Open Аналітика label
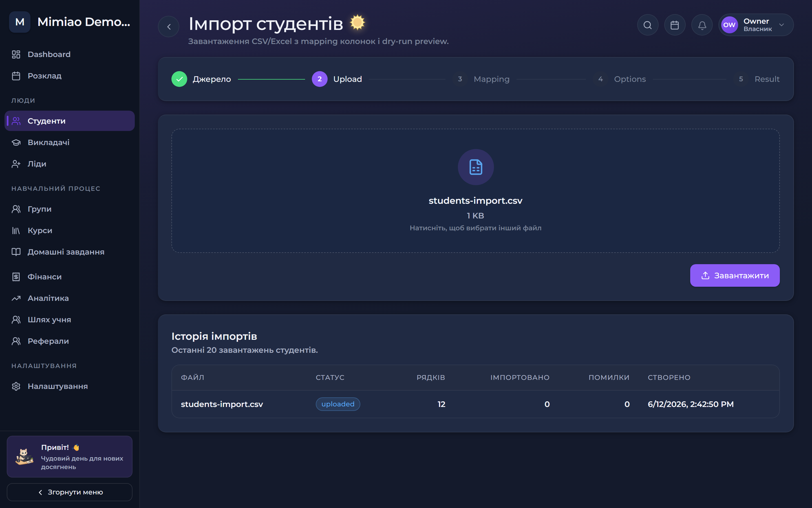Viewport: 812px width, 508px height. (48, 298)
